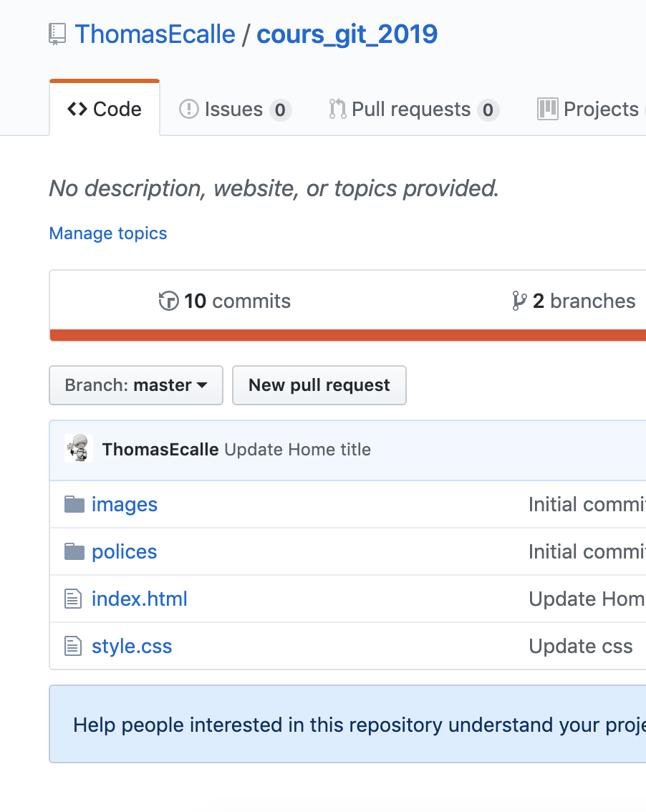The width and height of the screenshot is (646, 812).
Task: Open the Branch: master dropdown
Action: point(136,385)
